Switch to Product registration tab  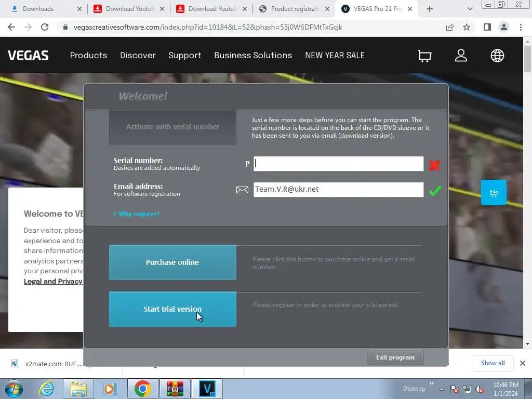[295, 9]
